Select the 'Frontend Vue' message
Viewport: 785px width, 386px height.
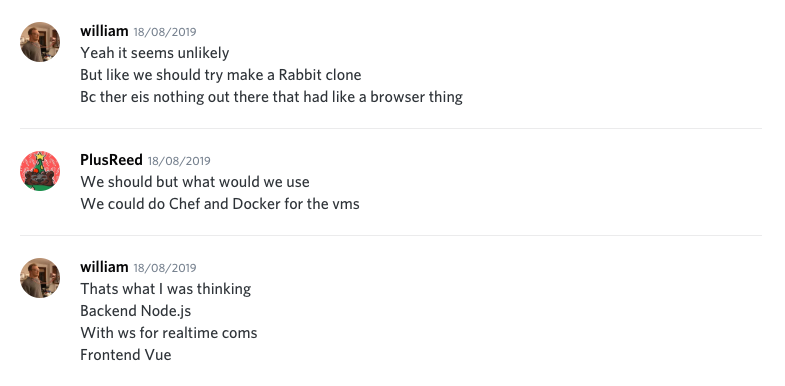[x=126, y=355]
